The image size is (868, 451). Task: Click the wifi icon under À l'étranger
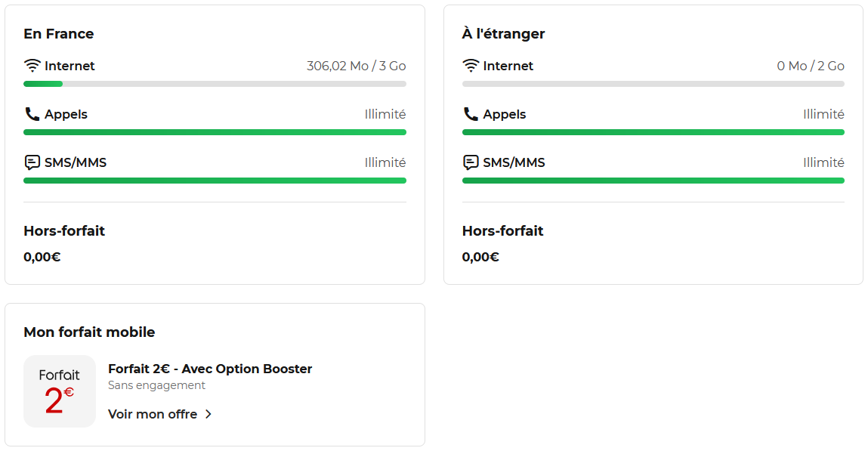coord(471,66)
